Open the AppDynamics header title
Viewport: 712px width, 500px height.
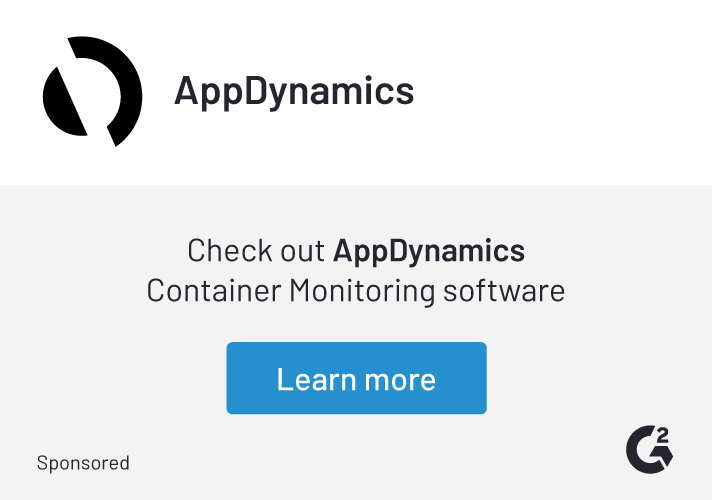pyautogui.click(x=294, y=91)
